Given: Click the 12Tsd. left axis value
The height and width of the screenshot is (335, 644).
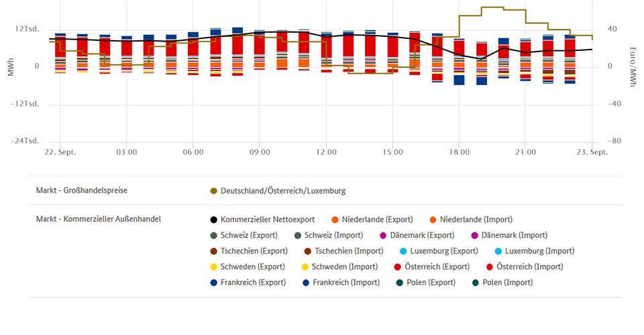Looking at the screenshot, I should [x=27, y=29].
